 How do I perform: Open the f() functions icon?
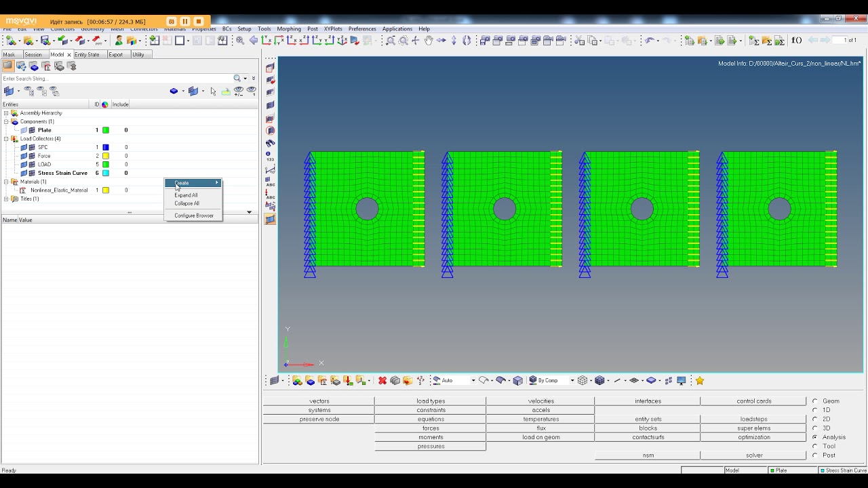[x=796, y=41]
